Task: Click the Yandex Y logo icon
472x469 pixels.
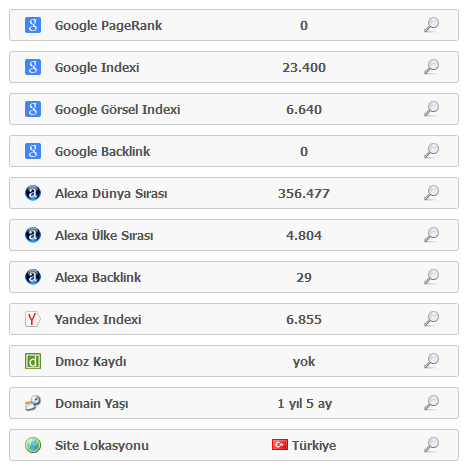Action: [x=33, y=319]
